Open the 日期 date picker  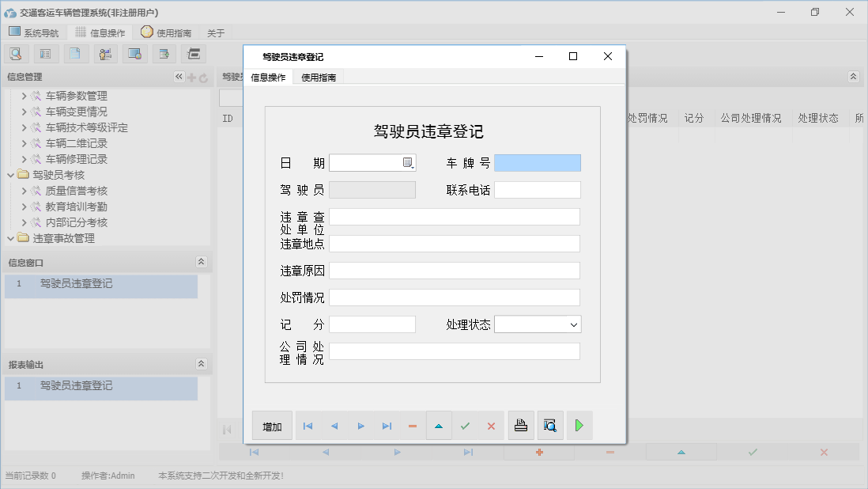[406, 161]
